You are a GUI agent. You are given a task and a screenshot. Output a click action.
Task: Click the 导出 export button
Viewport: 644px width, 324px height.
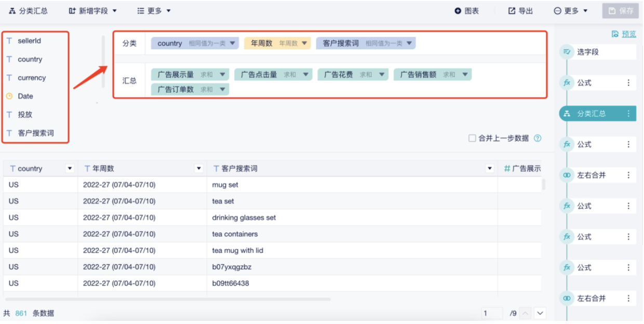click(520, 11)
